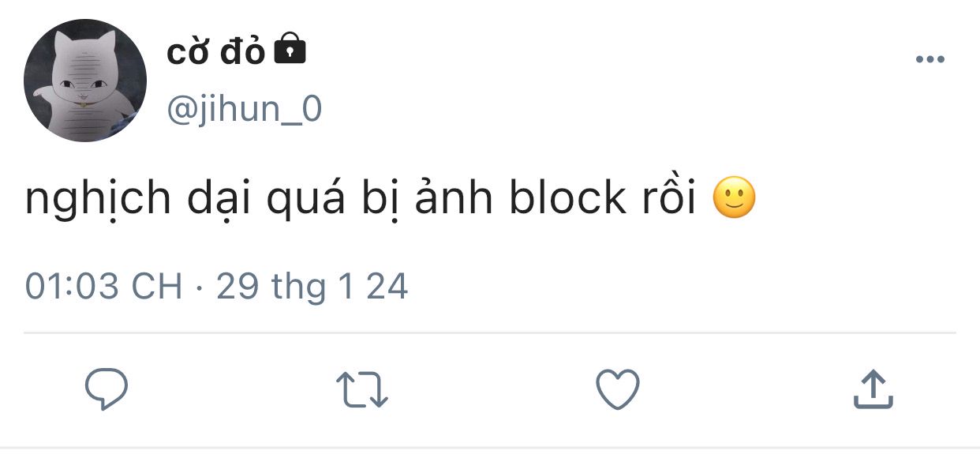980x462 pixels.
Task: Click the word rồi before emoji
Action: coord(668,199)
